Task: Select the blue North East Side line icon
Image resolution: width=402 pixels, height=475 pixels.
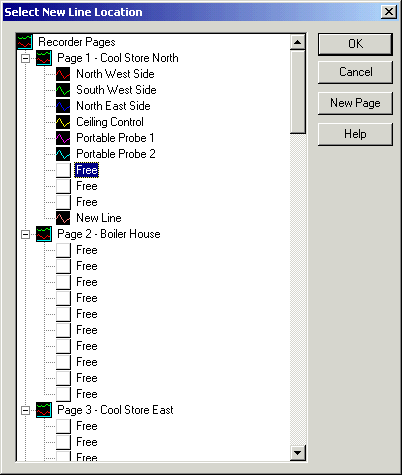Action: pyautogui.click(x=63, y=106)
